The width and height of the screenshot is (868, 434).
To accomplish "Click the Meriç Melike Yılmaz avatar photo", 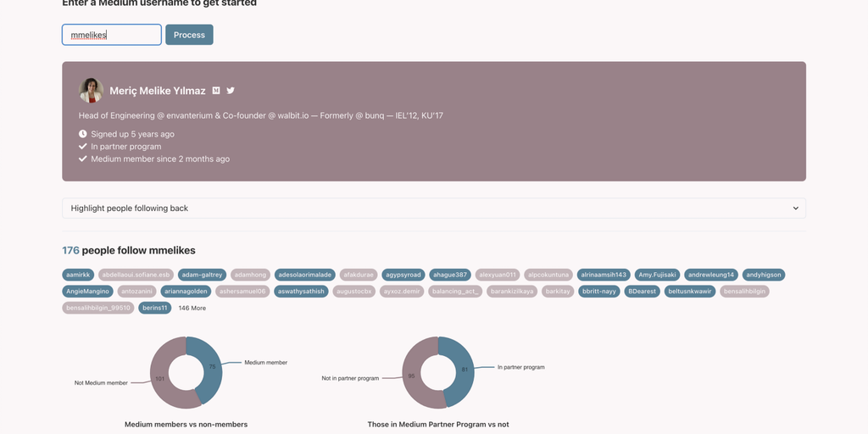I will [x=92, y=90].
